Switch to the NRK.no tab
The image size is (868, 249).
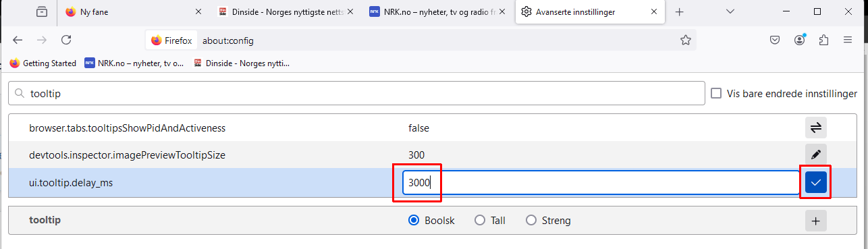point(438,11)
